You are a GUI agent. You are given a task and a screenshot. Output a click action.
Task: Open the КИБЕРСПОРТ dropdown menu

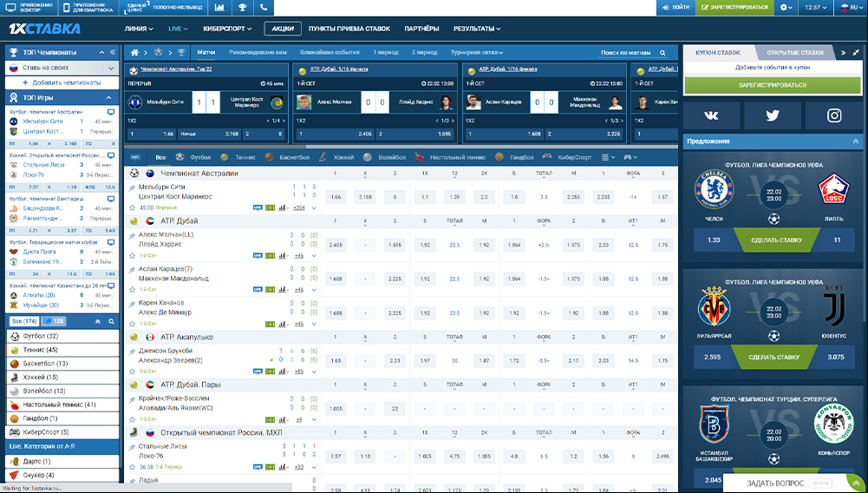tap(227, 29)
